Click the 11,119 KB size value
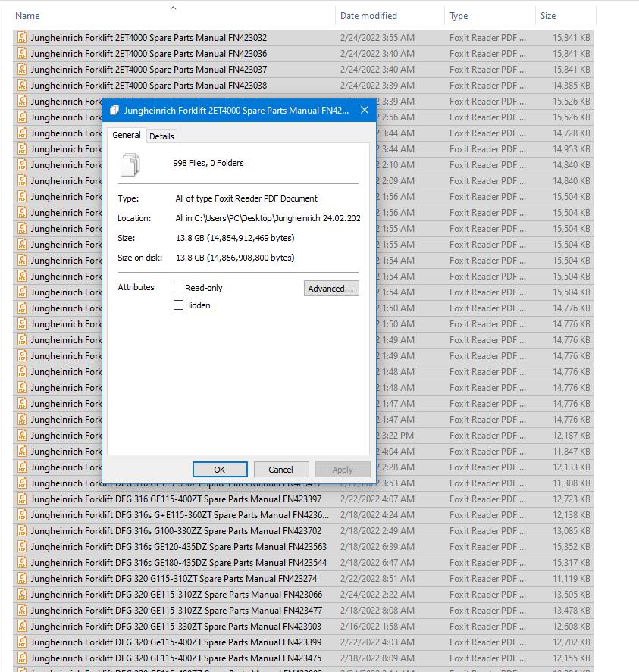Image resolution: width=639 pixels, height=672 pixels. 572,579
